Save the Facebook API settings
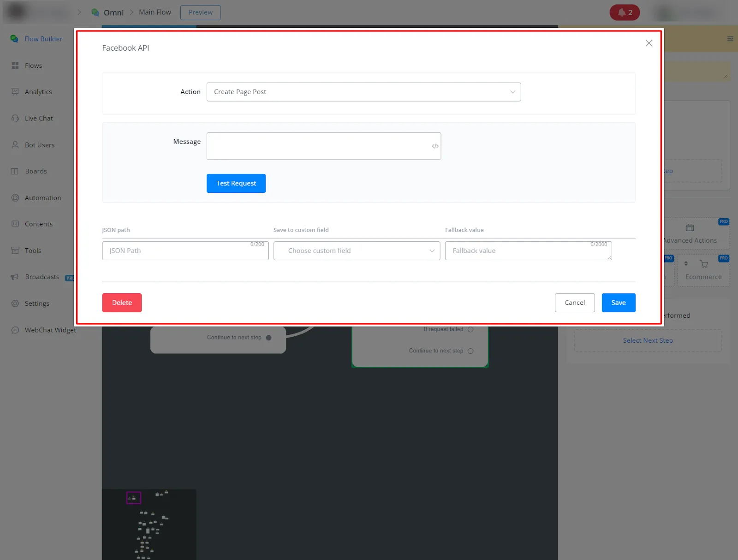 tap(619, 303)
